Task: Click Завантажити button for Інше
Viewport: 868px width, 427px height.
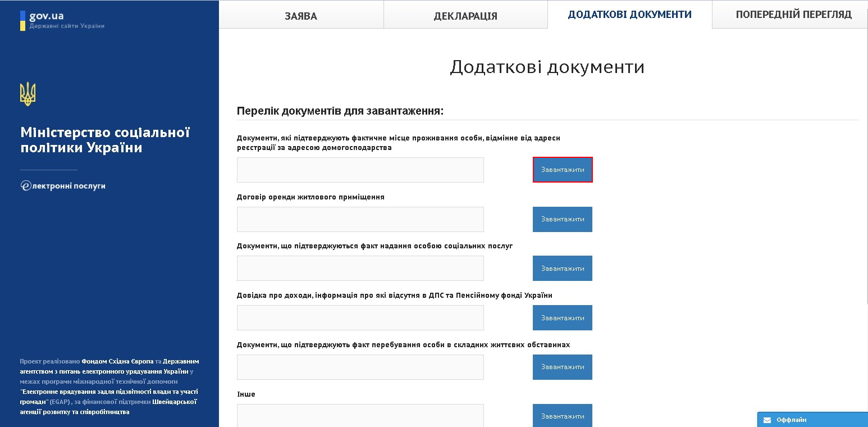Action: click(563, 416)
